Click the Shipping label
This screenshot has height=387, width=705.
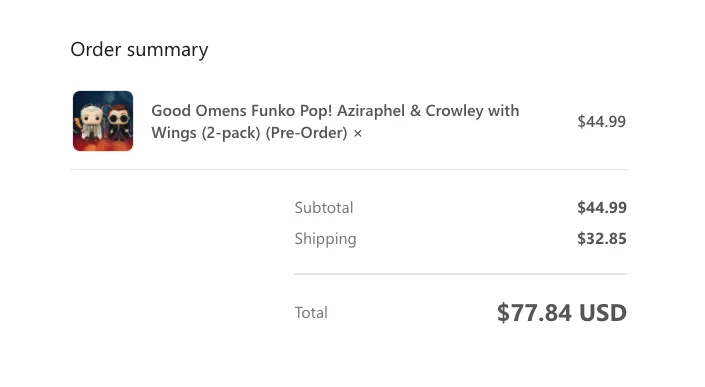click(326, 239)
